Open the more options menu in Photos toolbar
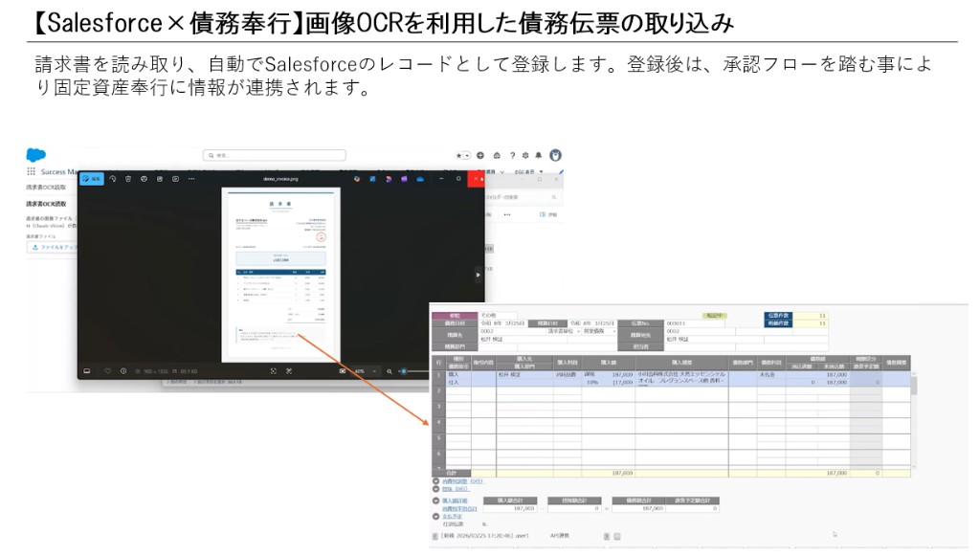 click(189, 178)
